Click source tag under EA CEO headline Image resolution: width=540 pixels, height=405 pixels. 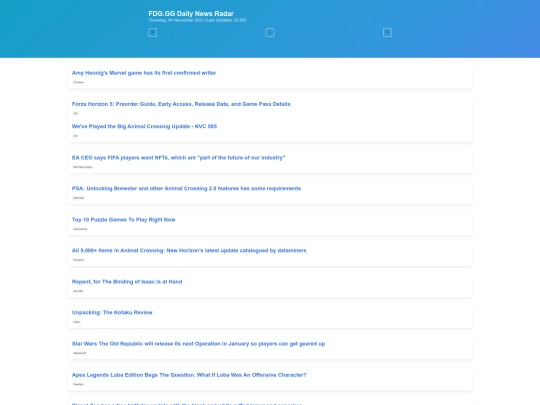(x=83, y=167)
